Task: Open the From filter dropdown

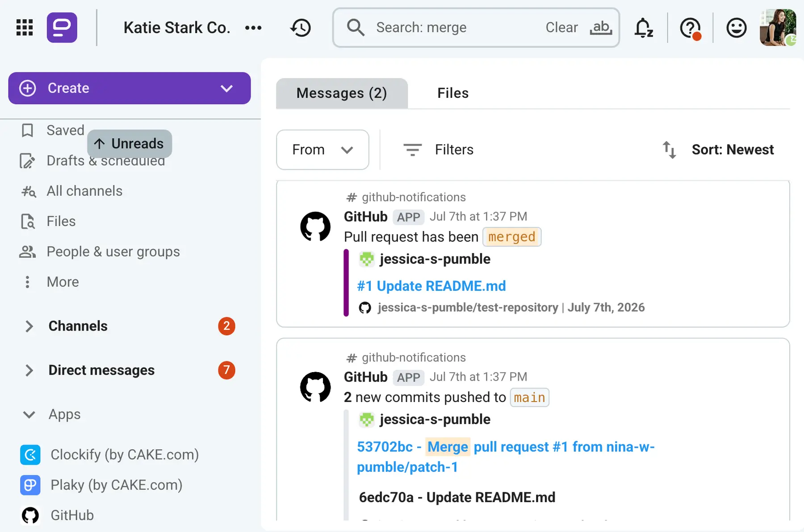Action: point(322,150)
